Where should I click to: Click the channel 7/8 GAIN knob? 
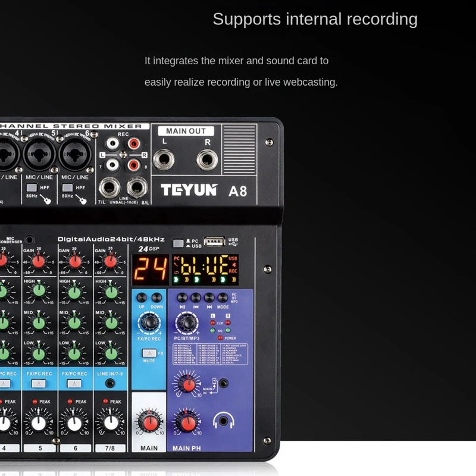[x=111, y=261]
